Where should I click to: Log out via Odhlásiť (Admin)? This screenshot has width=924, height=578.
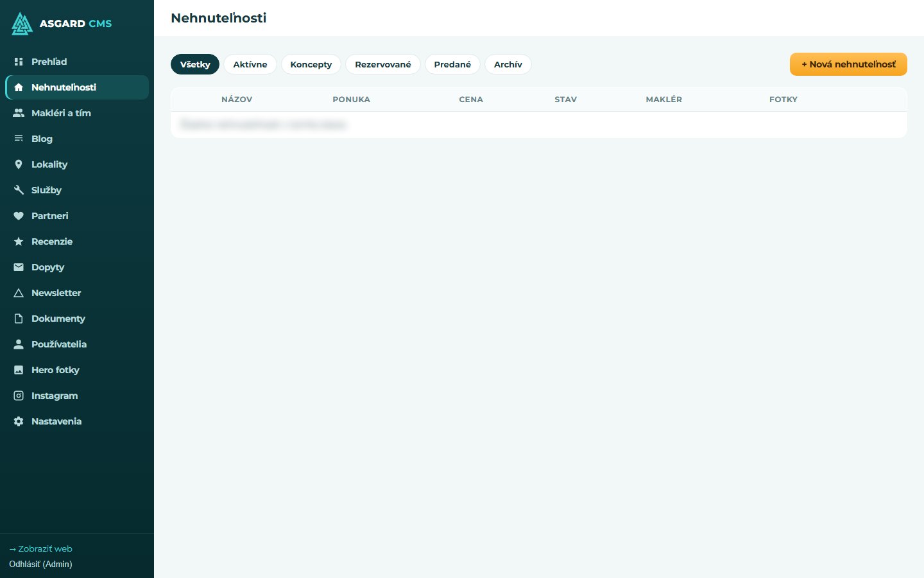pos(40,564)
